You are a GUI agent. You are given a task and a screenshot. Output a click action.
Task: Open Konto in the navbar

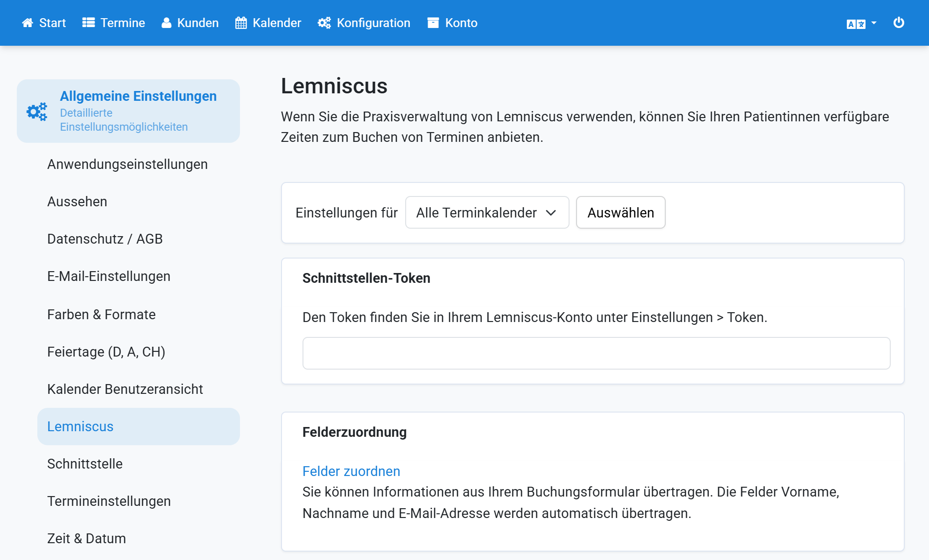[452, 23]
